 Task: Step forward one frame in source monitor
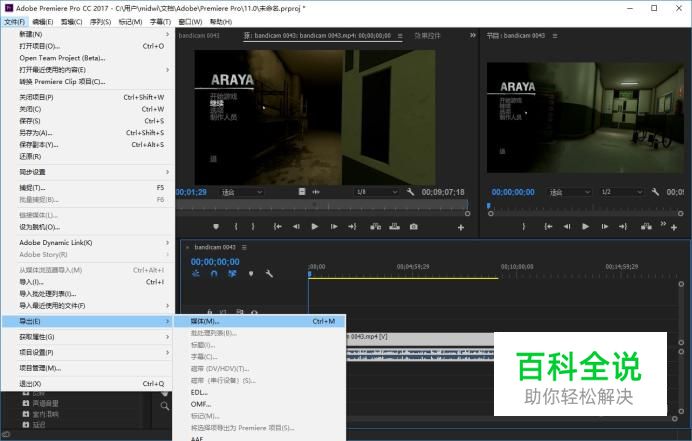[334, 227]
